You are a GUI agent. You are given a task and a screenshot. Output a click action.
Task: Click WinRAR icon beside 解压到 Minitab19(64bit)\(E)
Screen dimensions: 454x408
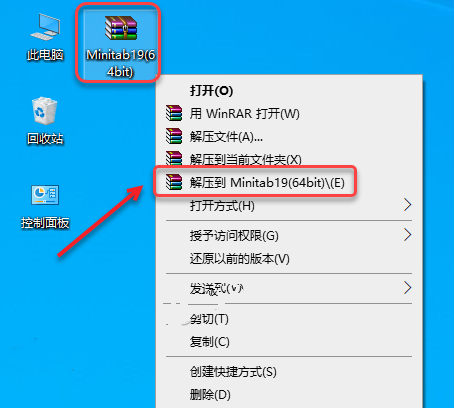pyautogui.click(x=174, y=182)
